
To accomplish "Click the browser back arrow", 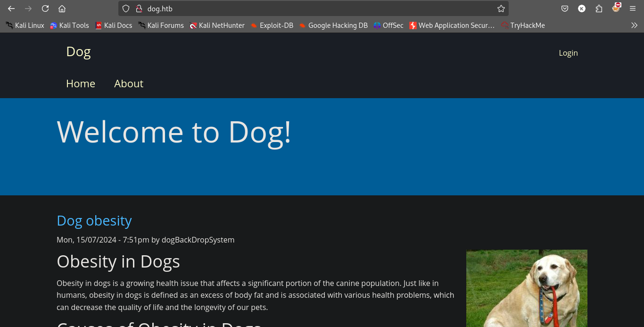I will click(11, 8).
